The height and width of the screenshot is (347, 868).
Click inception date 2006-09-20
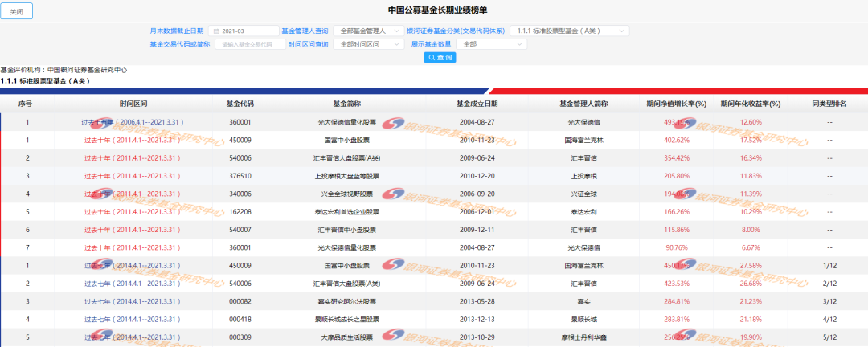(x=477, y=194)
